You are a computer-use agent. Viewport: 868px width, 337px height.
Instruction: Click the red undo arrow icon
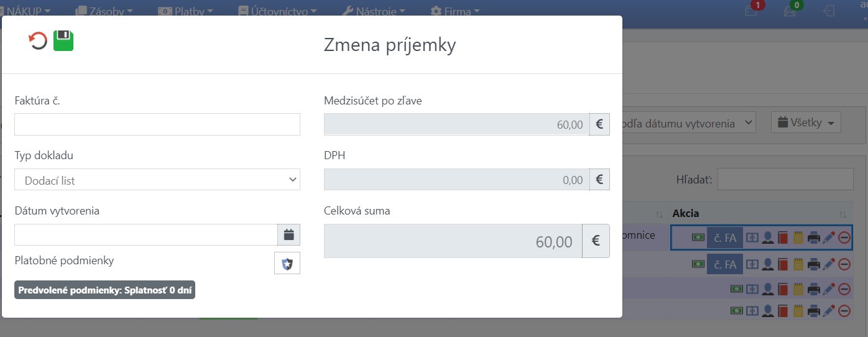(x=38, y=41)
